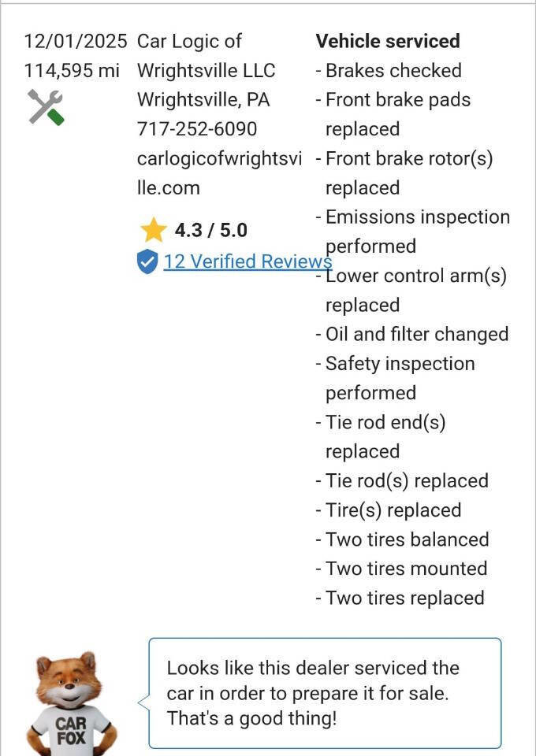Click the service date 12/01/2025
Screen dimensions: 536x756
(x=76, y=41)
